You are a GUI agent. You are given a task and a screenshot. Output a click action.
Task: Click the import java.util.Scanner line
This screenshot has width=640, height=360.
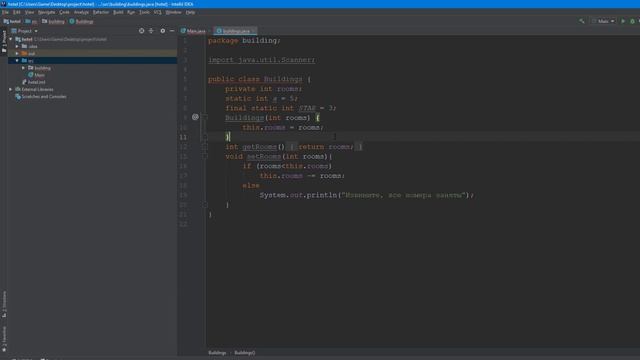262,60
